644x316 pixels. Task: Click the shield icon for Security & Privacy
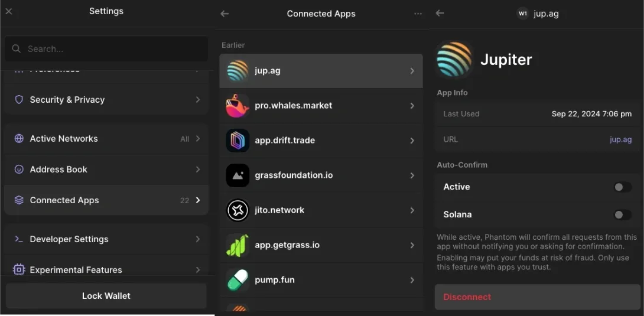pos(19,100)
